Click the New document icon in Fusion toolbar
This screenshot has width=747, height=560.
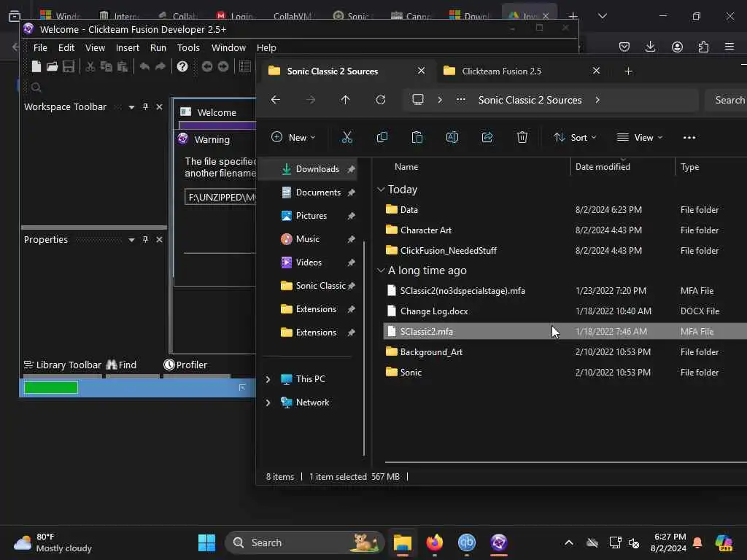36,66
